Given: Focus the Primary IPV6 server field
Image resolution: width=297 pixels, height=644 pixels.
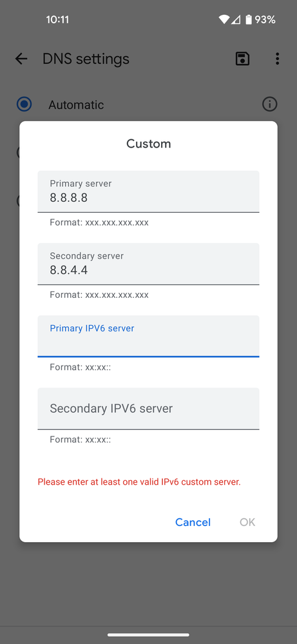Looking at the screenshot, I should click(148, 337).
